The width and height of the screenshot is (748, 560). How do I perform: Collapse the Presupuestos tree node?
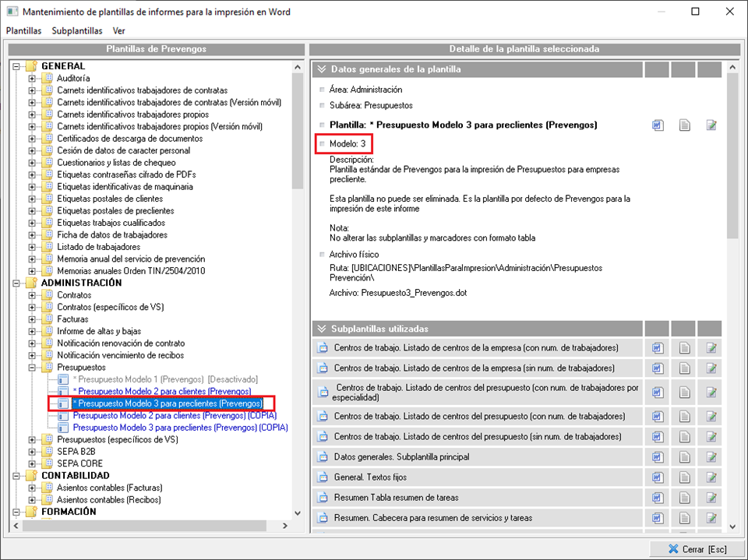point(32,367)
